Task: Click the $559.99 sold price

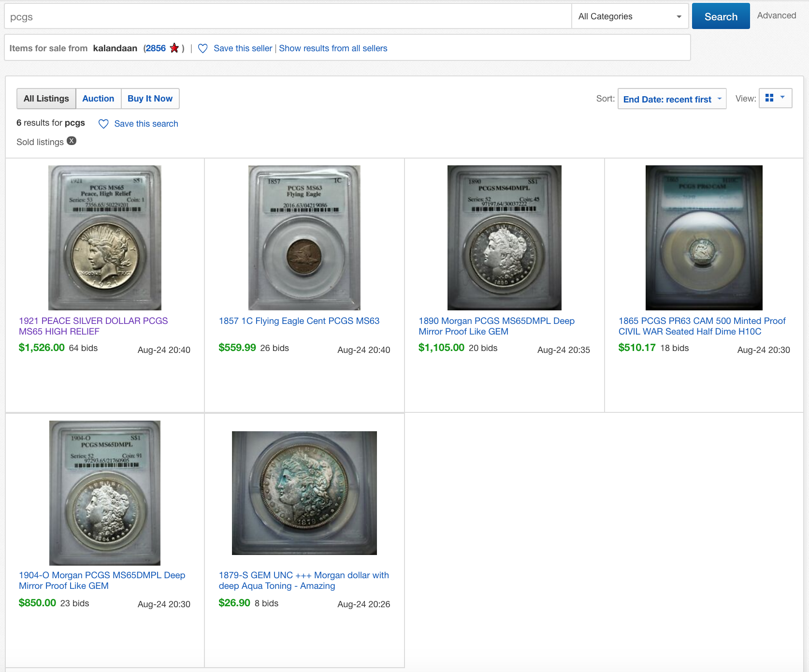Action: click(237, 348)
